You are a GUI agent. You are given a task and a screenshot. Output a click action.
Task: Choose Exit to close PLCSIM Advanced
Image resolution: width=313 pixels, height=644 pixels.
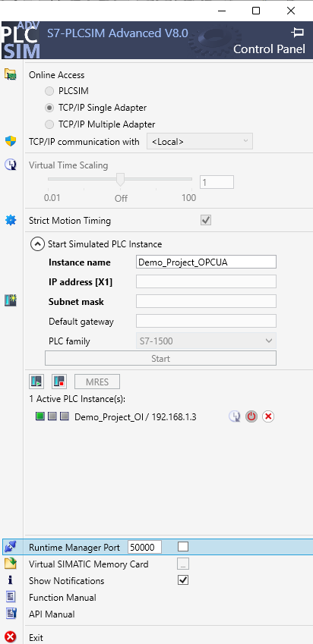[36, 637]
